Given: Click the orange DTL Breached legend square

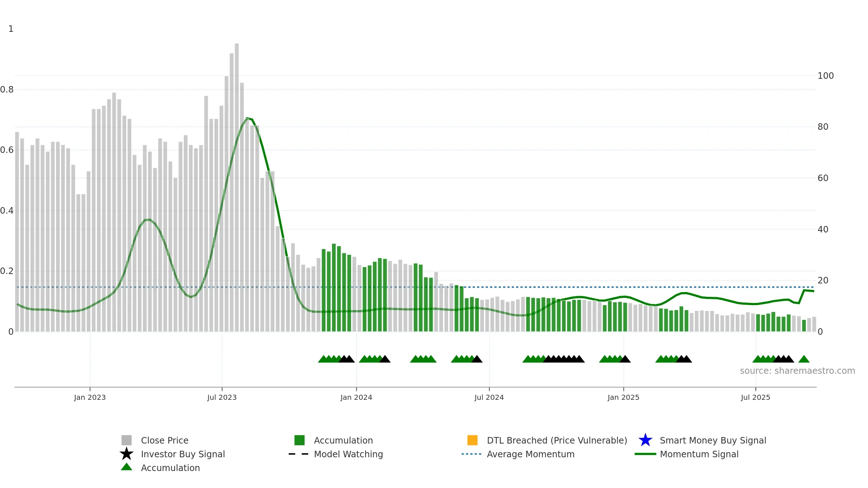Looking at the screenshot, I should click(472, 440).
